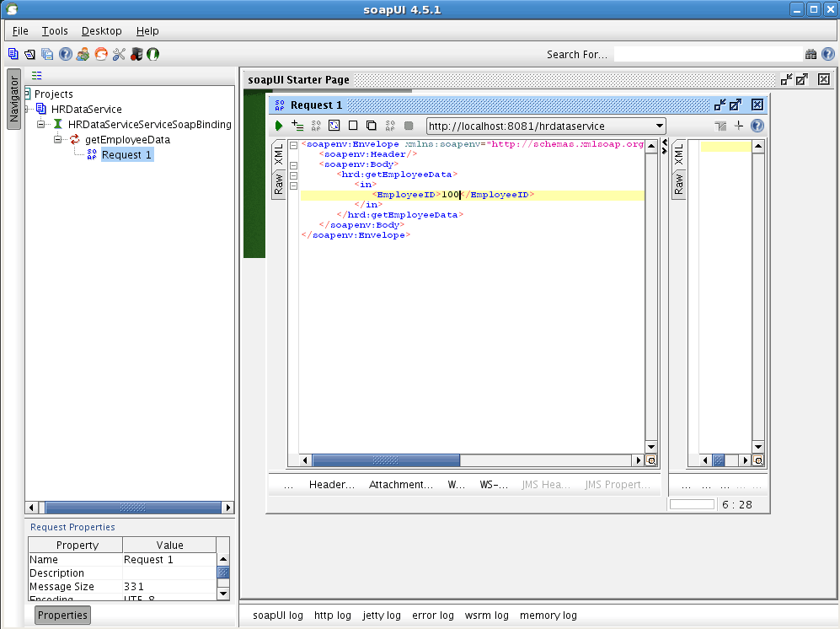
Task: Toggle the Properties button at bottom left
Action: (62, 615)
